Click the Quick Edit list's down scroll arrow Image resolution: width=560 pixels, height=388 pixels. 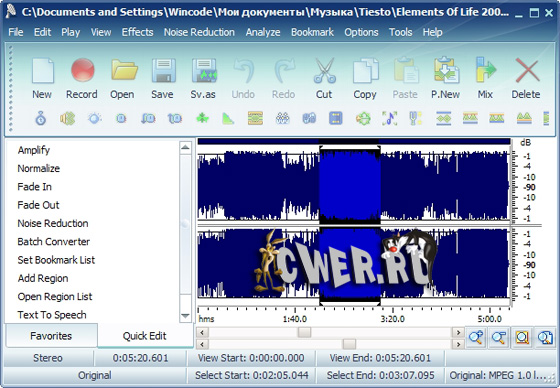pyautogui.click(x=185, y=315)
